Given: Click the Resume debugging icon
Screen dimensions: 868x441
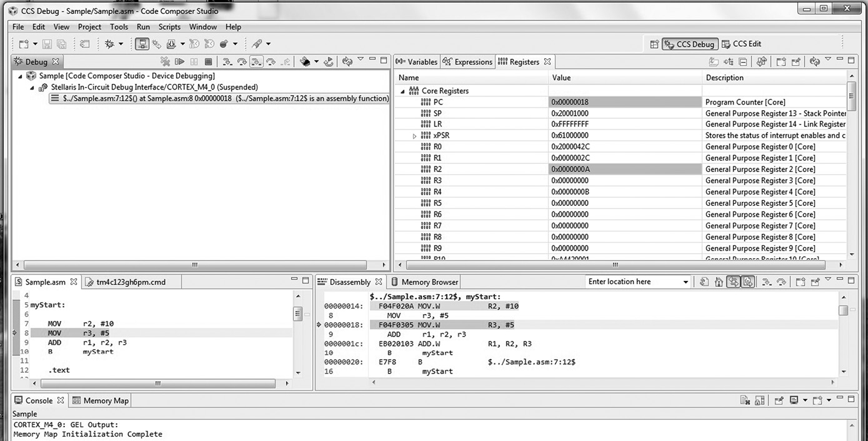Looking at the screenshot, I should 180,61.
